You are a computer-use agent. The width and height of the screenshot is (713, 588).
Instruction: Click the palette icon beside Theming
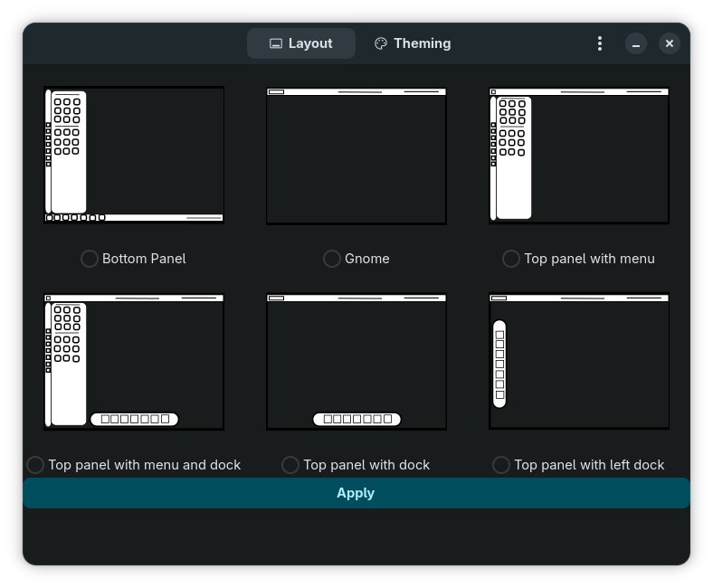(x=381, y=43)
